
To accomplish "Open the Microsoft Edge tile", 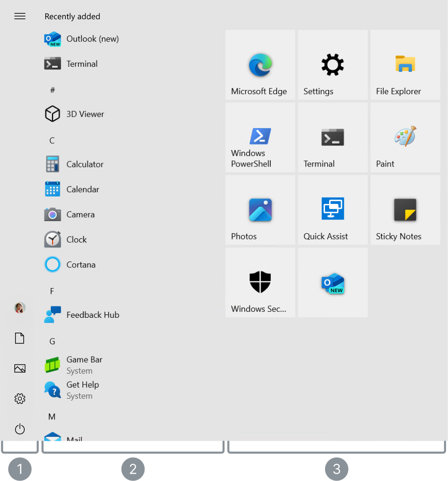I will (x=260, y=65).
